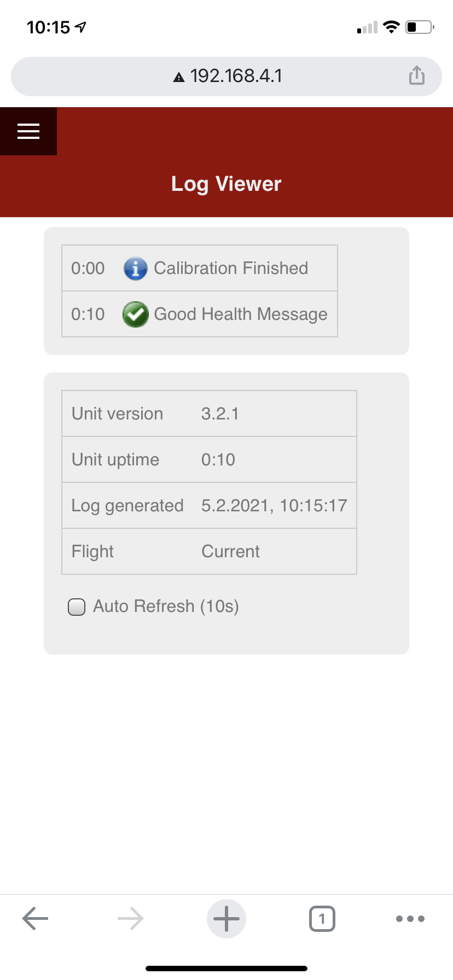Screen dimensions: 453x980
Task: Tap the Log generated timestamp value
Action: [x=274, y=505]
